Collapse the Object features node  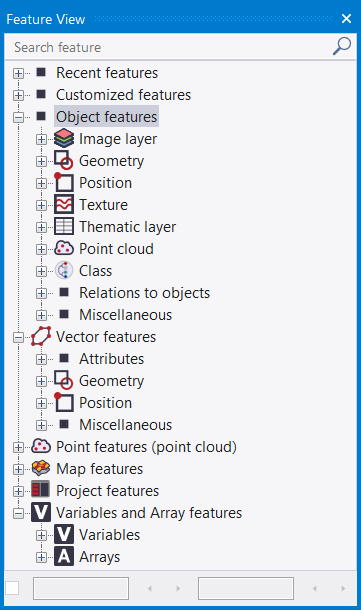point(18,117)
